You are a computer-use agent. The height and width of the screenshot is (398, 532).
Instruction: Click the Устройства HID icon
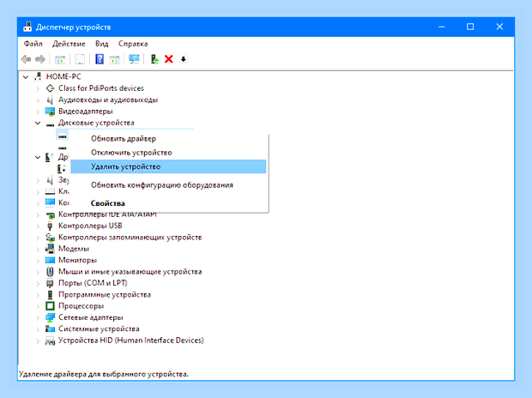tap(51, 341)
